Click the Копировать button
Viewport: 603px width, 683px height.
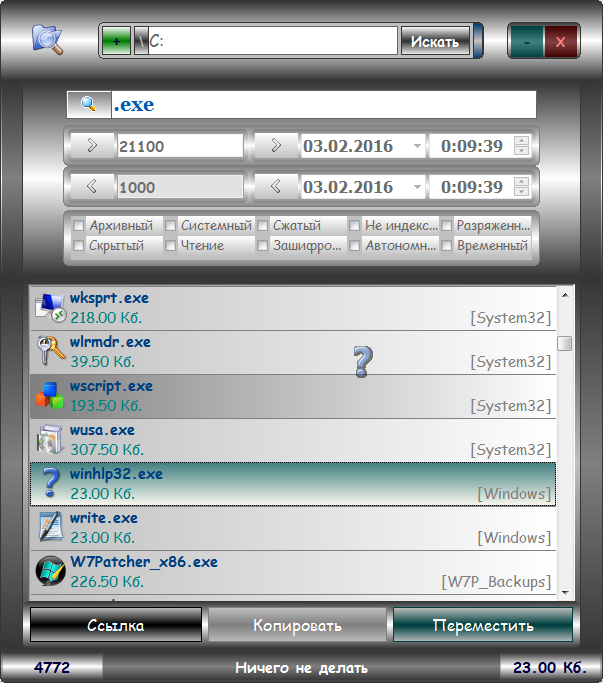pos(297,626)
